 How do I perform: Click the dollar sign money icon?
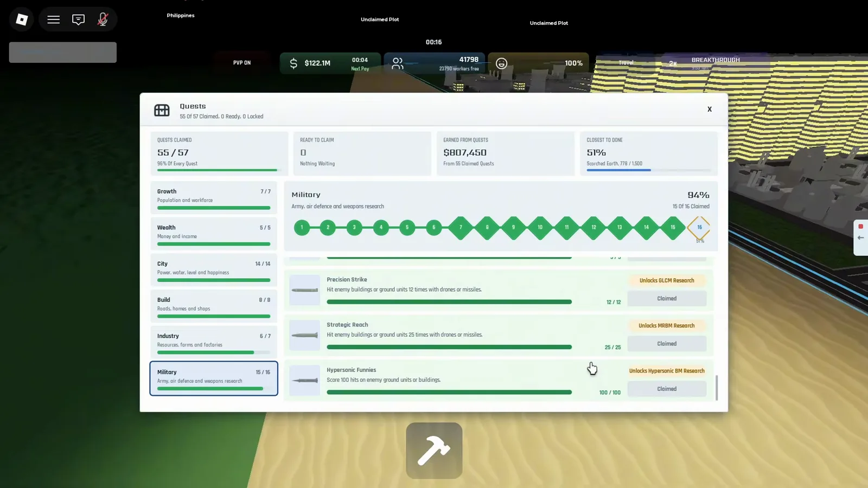coord(293,63)
